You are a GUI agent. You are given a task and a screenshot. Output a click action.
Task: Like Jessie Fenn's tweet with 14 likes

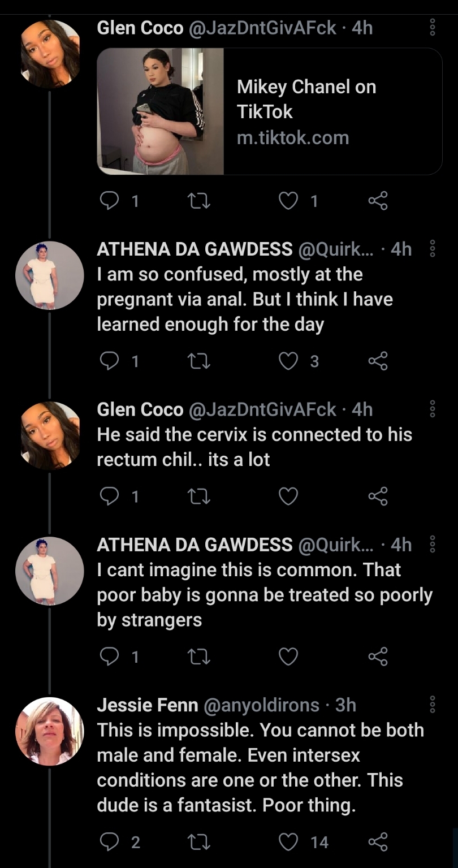point(289,842)
